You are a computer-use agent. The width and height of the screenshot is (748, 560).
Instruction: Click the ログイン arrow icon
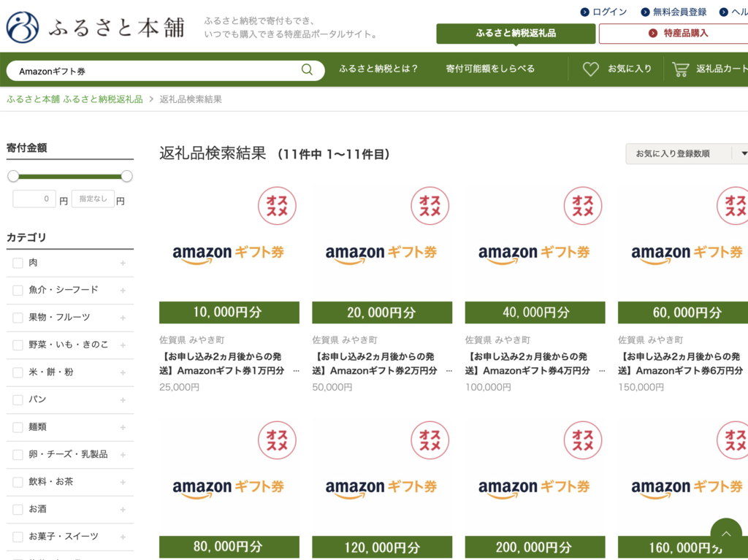pyautogui.click(x=584, y=12)
